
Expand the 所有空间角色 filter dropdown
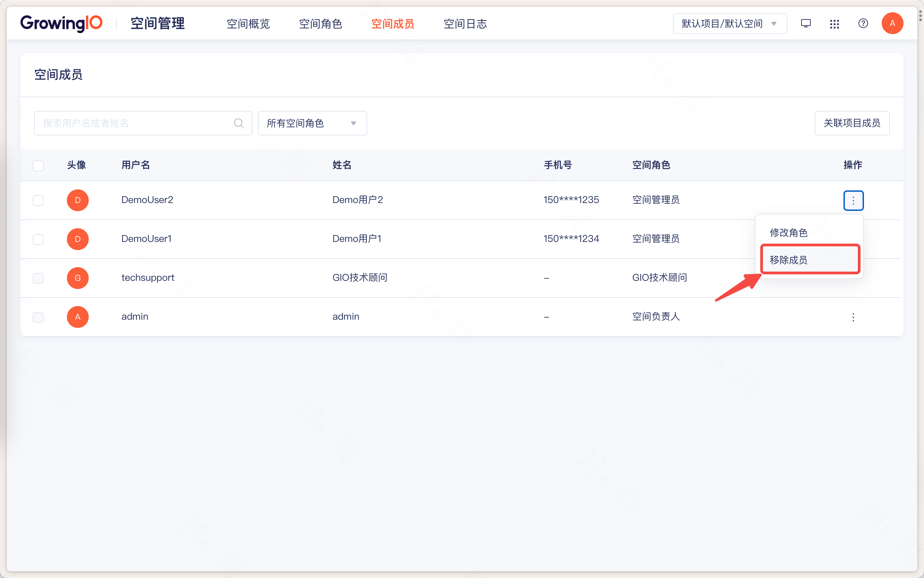[x=312, y=123]
